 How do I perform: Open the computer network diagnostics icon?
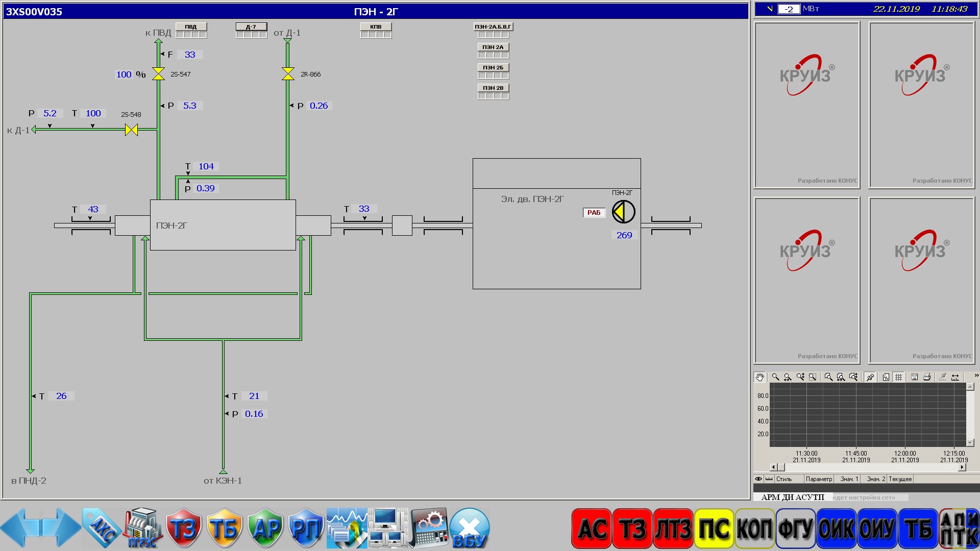coord(388,528)
